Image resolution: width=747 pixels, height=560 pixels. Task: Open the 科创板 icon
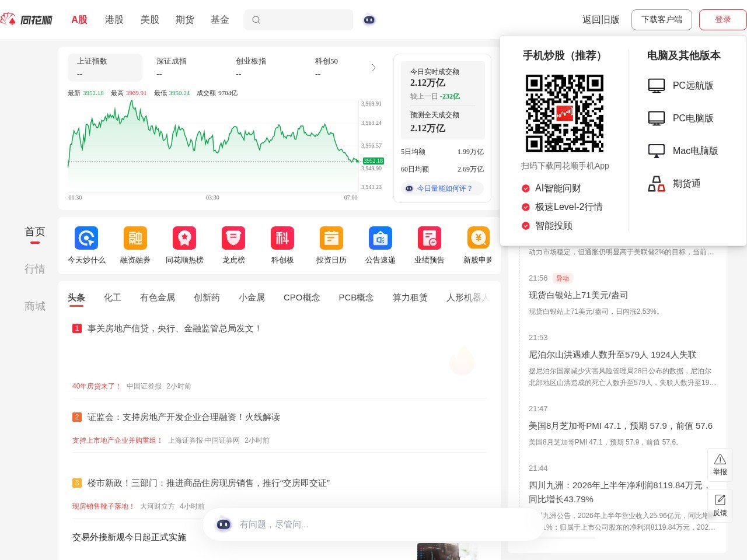282,238
